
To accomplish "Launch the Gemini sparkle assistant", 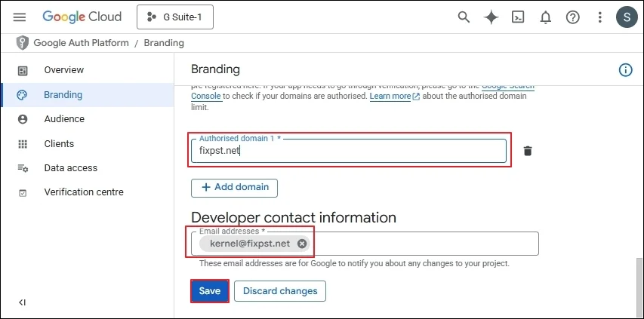I will click(x=491, y=17).
